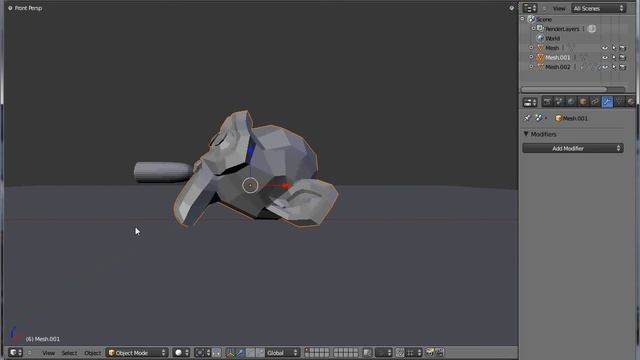Open the viewport shading dropdown
The width and height of the screenshot is (640, 360).
181,353
